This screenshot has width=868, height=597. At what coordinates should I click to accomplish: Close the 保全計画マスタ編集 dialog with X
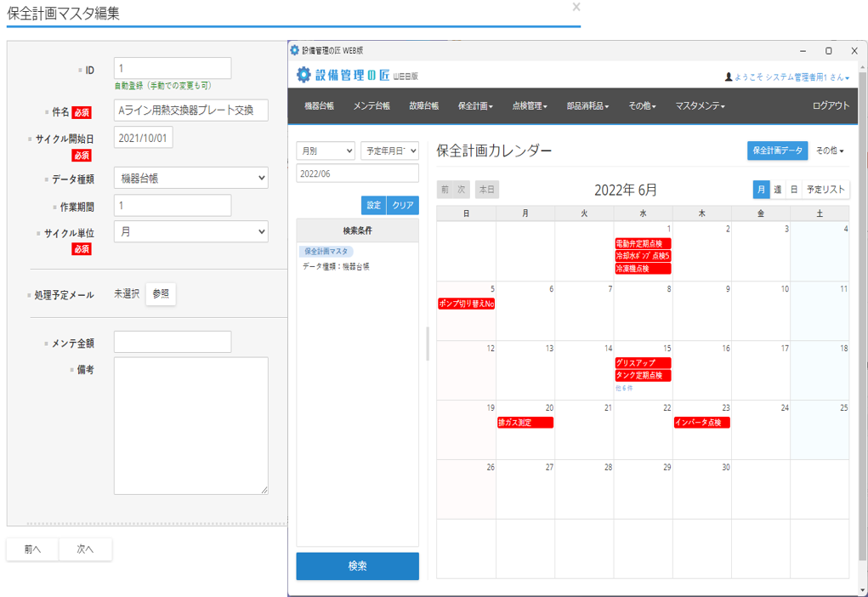pos(576,7)
